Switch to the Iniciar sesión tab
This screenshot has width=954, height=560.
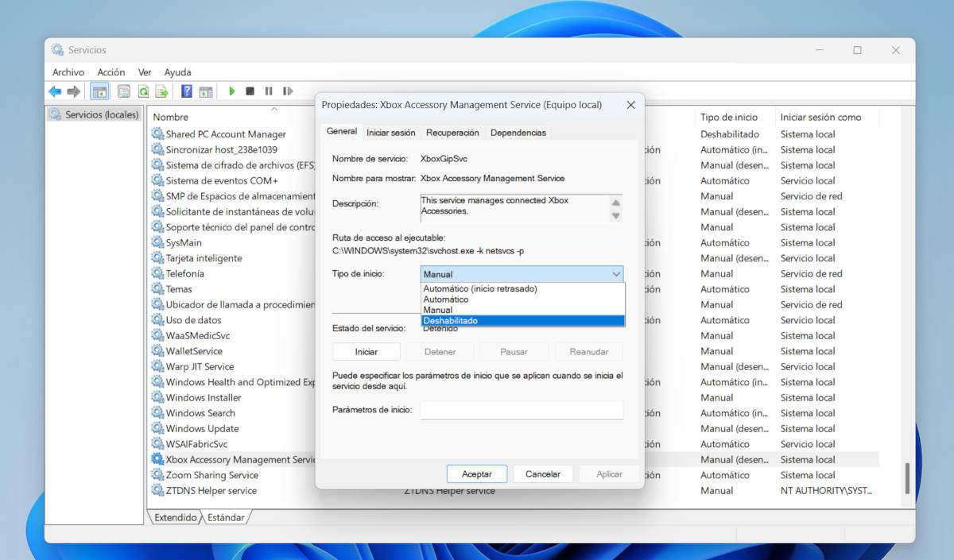(x=391, y=133)
